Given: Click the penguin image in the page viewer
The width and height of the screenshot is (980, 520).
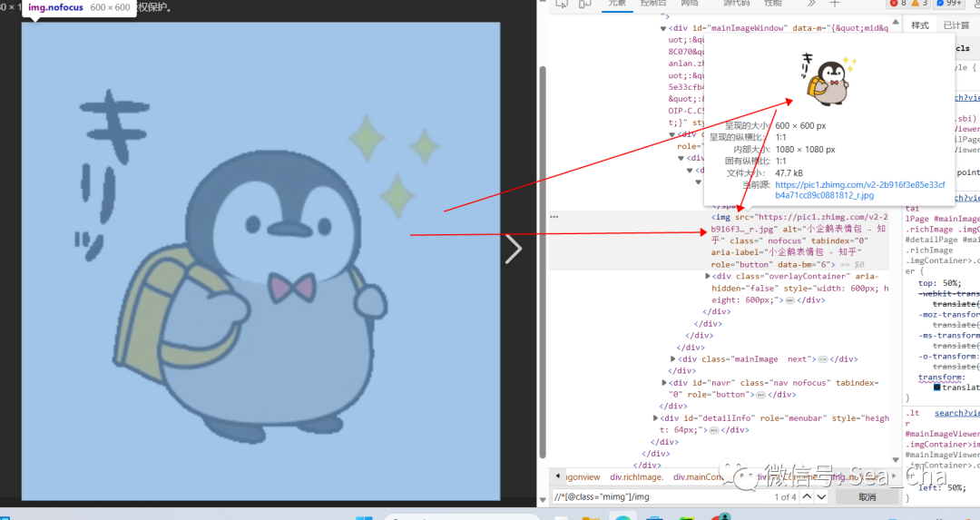Looking at the screenshot, I should 260,261.
